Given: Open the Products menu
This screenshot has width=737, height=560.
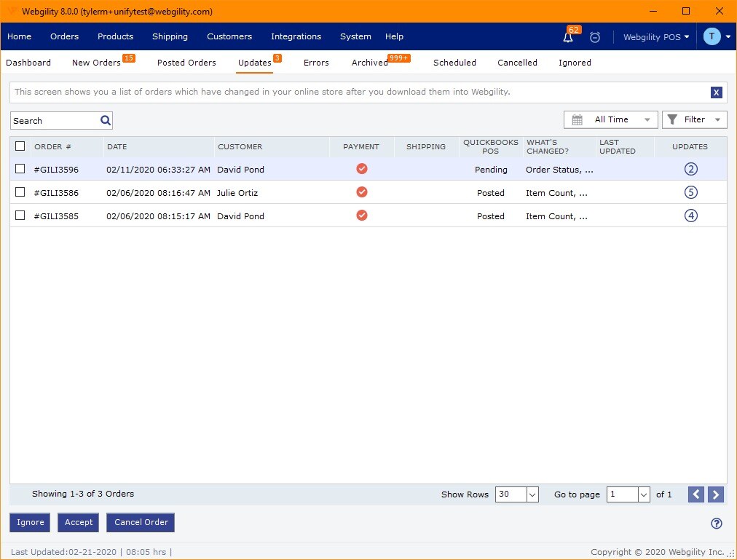Looking at the screenshot, I should click(115, 36).
